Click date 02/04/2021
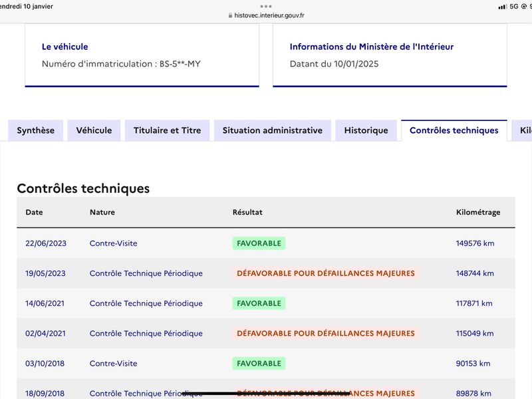532x399 pixels. point(45,333)
